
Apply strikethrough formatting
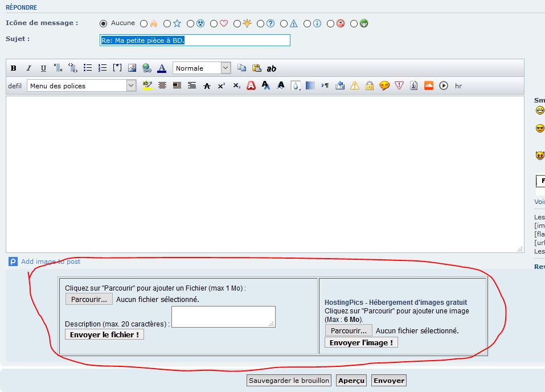point(207,86)
